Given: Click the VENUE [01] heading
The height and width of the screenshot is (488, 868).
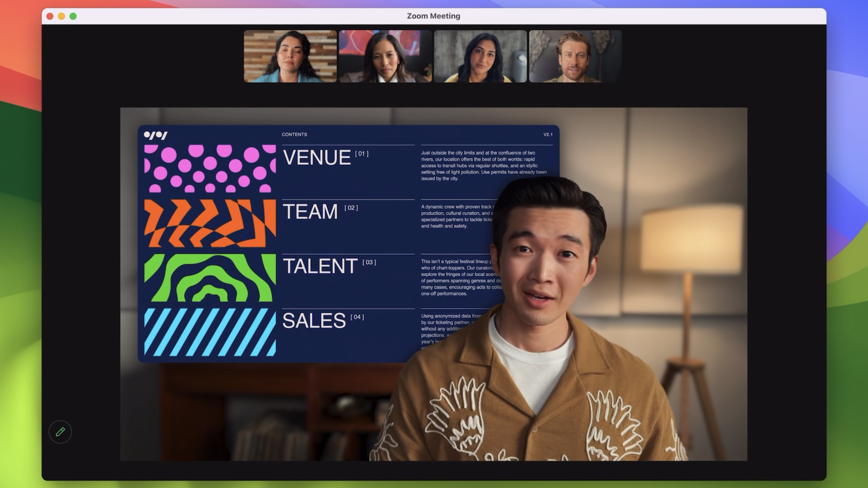Looking at the screenshot, I should [x=317, y=157].
